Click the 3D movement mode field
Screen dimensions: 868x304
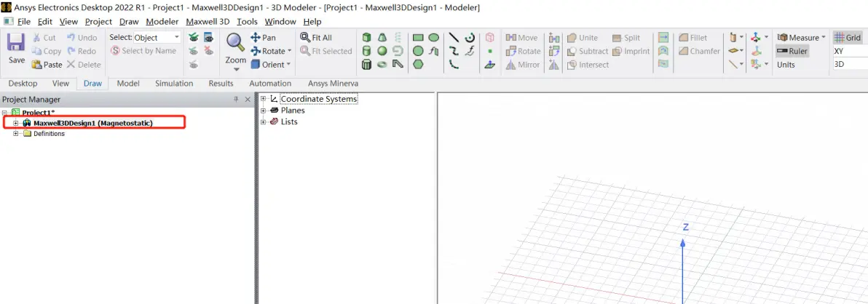click(x=850, y=64)
